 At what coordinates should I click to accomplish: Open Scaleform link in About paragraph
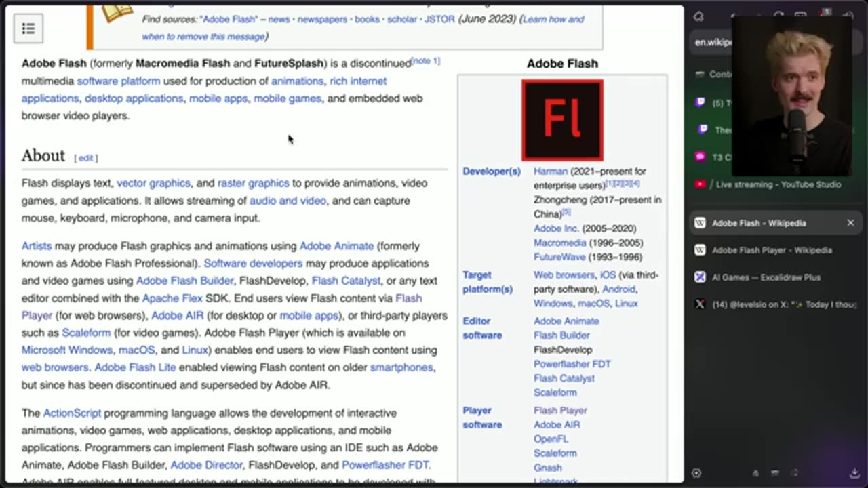(x=86, y=333)
